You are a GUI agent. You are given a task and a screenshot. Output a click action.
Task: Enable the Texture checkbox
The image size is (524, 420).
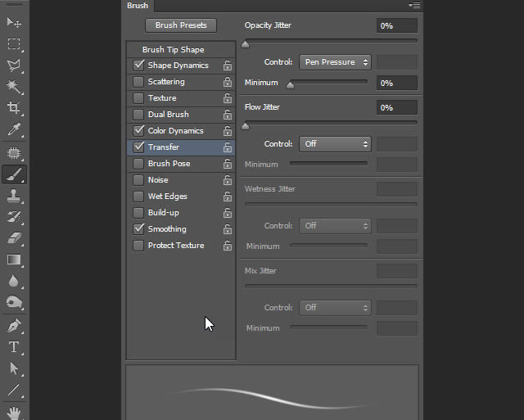point(138,98)
